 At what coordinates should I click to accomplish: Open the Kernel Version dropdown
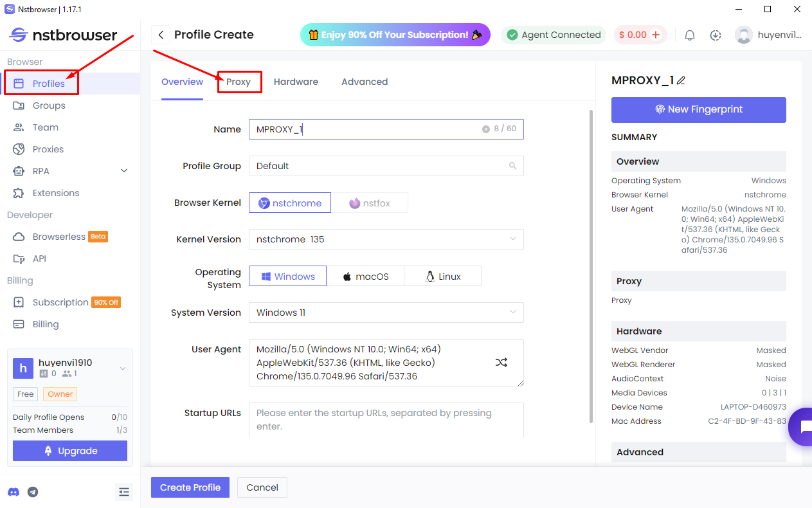coord(386,239)
